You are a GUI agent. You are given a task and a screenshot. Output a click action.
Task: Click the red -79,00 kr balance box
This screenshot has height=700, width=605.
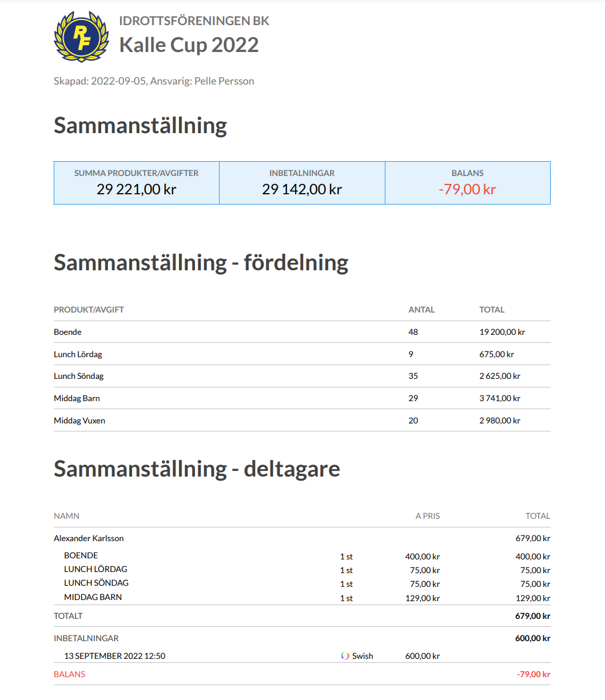(467, 183)
